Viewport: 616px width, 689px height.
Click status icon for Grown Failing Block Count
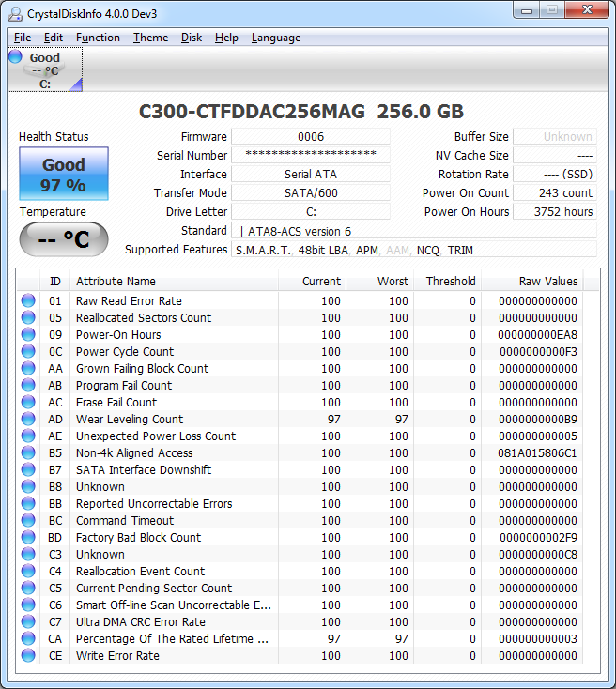(x=28, y=368)
